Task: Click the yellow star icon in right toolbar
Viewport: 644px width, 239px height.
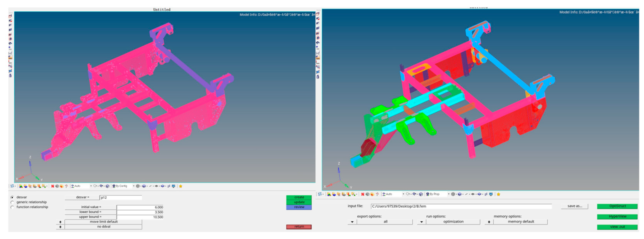Action: (498, 194)
